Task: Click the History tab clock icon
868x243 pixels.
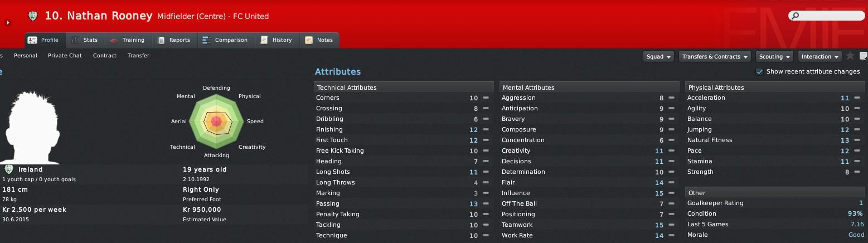Action: click(264, 40)
